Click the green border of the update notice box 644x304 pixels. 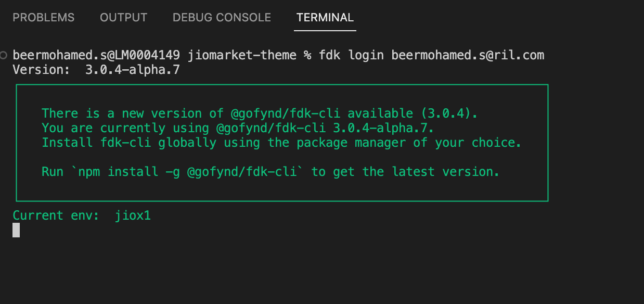tap(282, 84)
